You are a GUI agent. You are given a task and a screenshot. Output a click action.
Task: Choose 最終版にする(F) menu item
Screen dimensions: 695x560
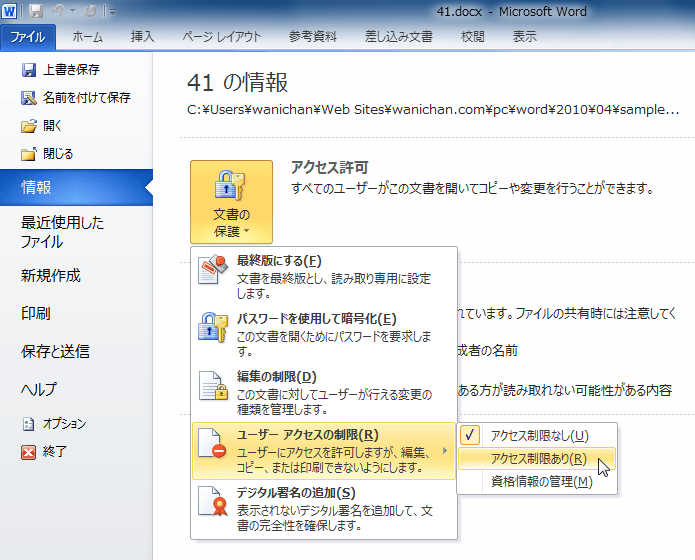[x=324, y=277]
